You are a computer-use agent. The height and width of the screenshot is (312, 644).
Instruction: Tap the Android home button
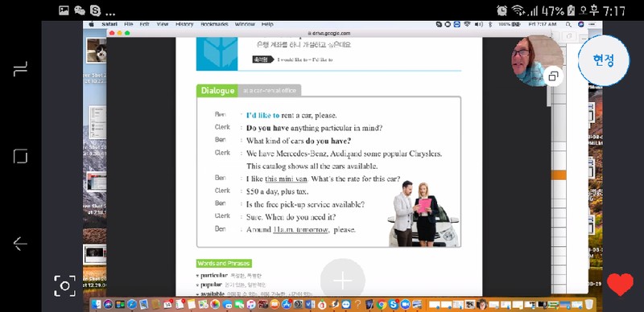21,157
